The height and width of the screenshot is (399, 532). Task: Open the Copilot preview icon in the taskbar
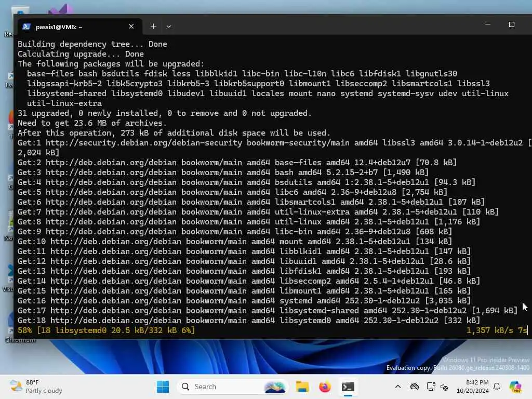click(516, 387)
